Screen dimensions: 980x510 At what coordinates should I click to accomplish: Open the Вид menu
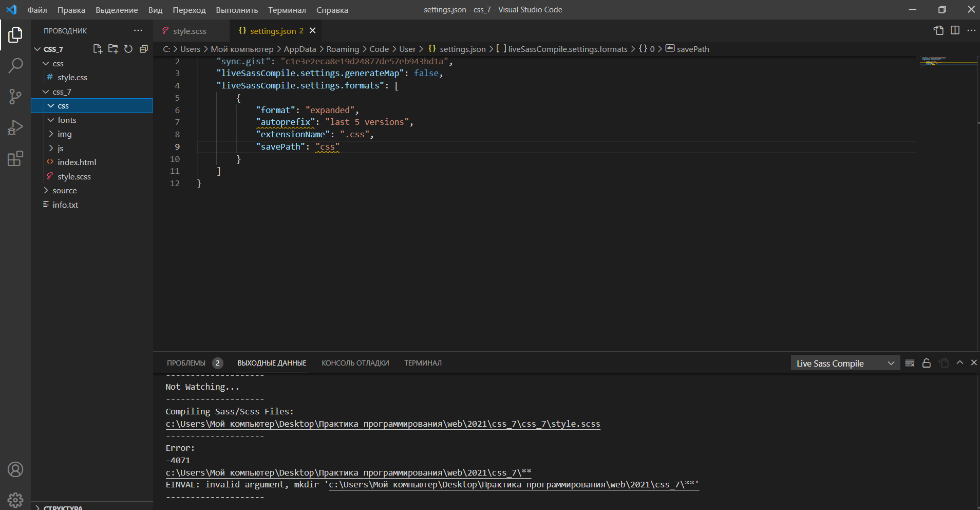155,10
